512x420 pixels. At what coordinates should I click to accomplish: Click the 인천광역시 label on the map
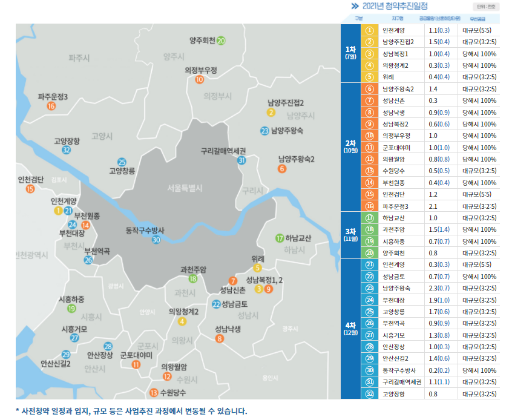[32, 255]
